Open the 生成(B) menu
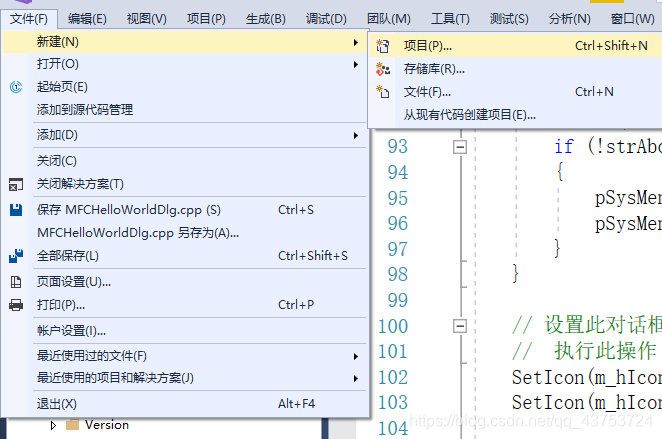 pyautogui.click(x=266, y=19)
